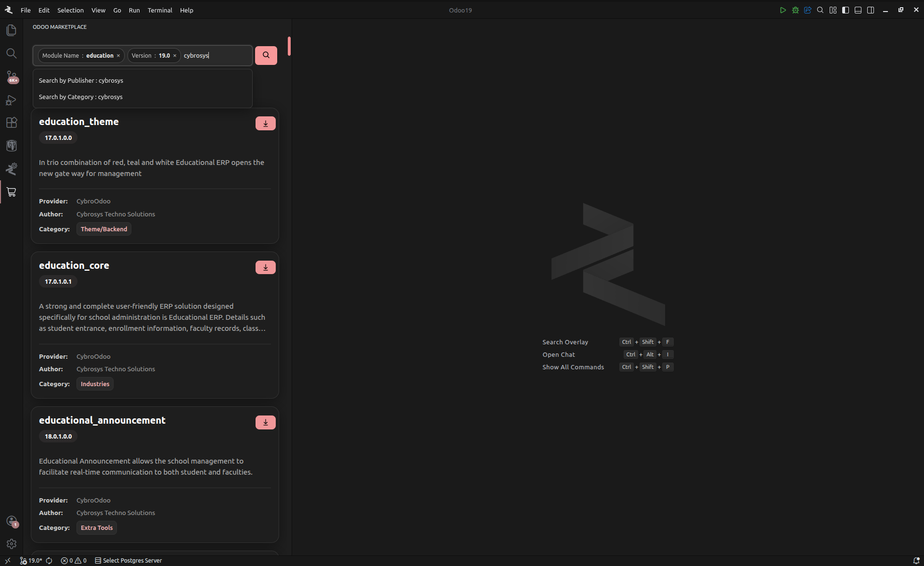Open the File menu
924x566 pixels.
(x=26, y=10)
